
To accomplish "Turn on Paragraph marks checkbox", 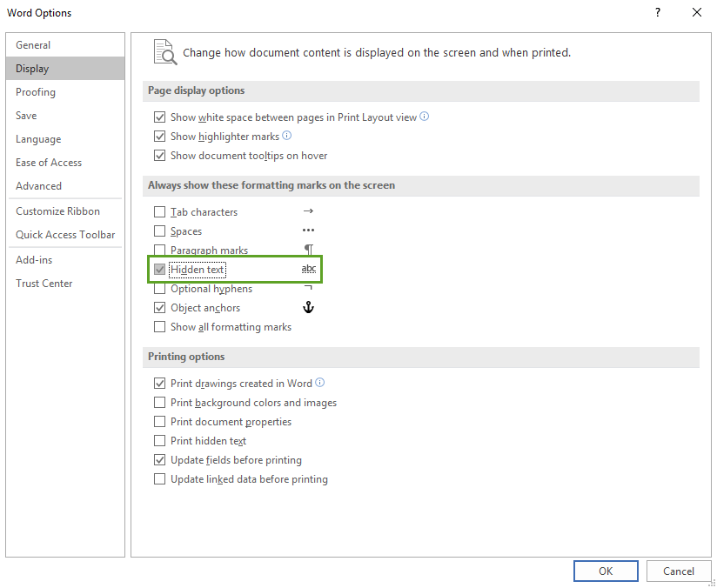I will click(159, 251).
